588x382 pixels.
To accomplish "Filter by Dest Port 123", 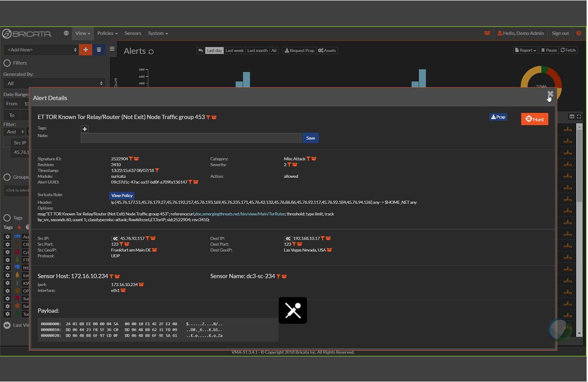I will click(x=294, y=244).
